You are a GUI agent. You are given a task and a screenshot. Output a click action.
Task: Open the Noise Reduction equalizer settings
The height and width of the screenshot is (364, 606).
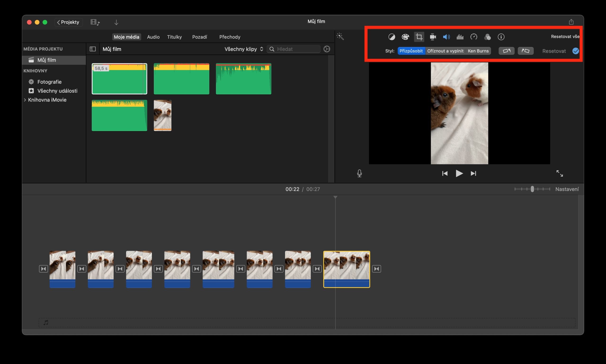459,37
